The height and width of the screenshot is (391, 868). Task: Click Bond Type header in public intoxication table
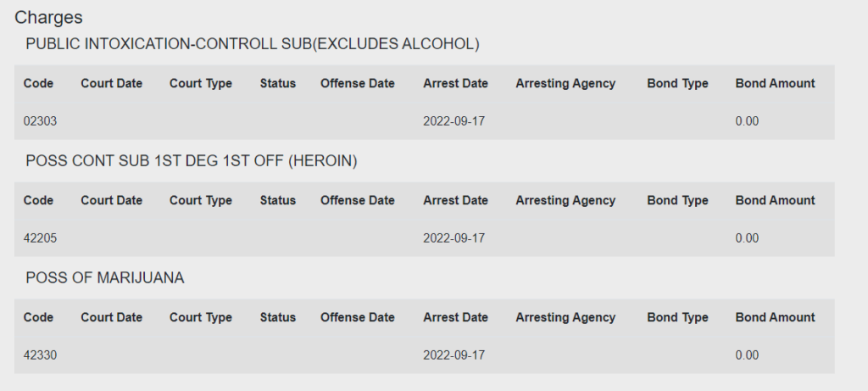[x=677, y=84]
